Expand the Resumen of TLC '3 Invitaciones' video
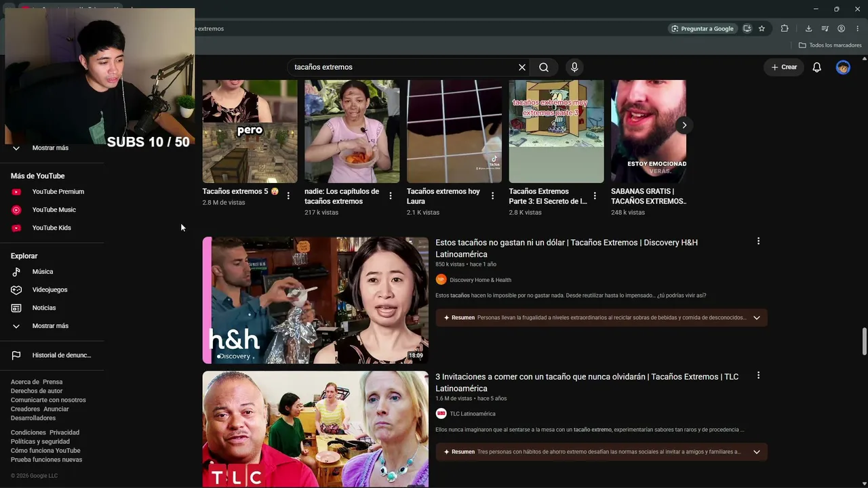 757,452
